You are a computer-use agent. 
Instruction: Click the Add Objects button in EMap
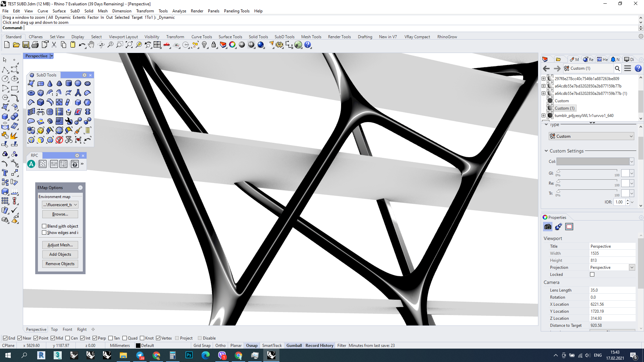pos(60,254)
